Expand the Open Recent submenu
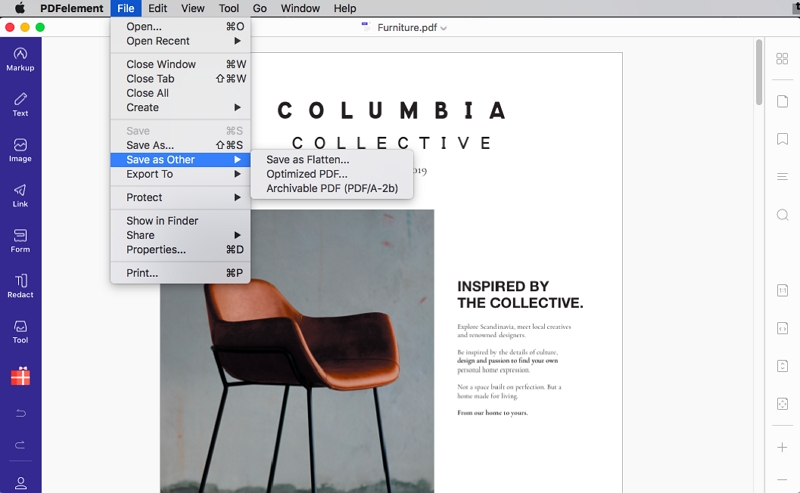The height and width of the screenshot is (493, 800). click(181, 41)
